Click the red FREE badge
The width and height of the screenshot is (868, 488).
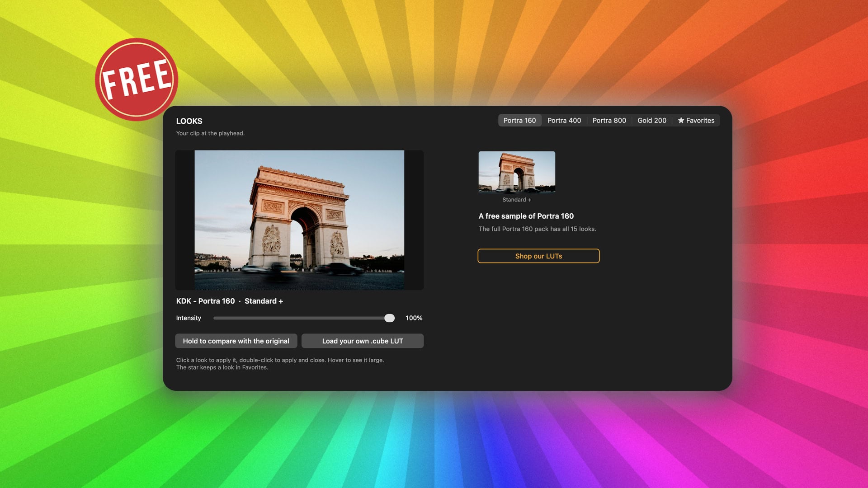(137, 80)
